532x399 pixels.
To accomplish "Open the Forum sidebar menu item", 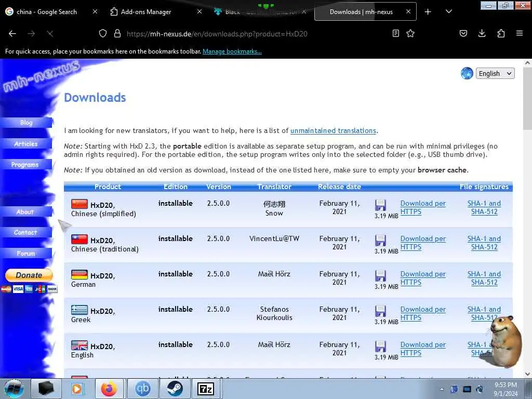I will pos(26,254).
